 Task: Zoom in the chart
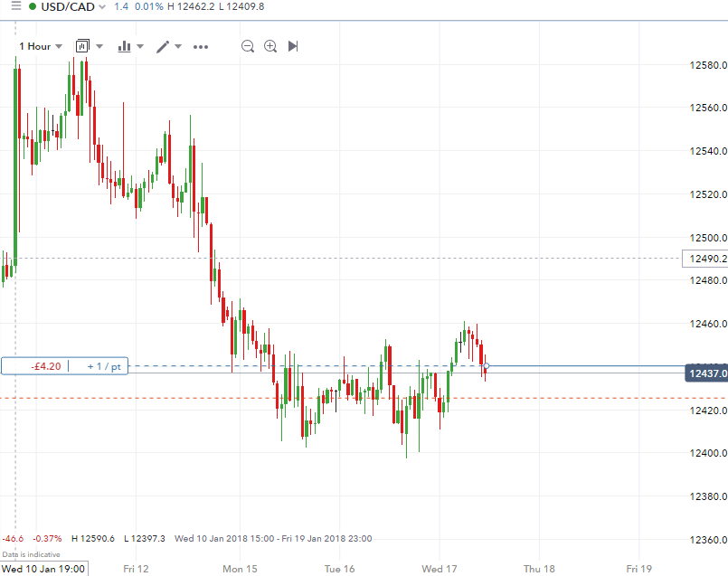pos(270,46)
